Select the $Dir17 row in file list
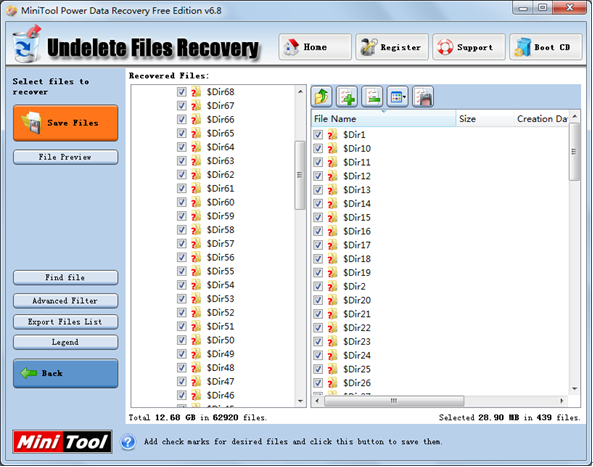The image size is (593, 467). tap(440, 245)
